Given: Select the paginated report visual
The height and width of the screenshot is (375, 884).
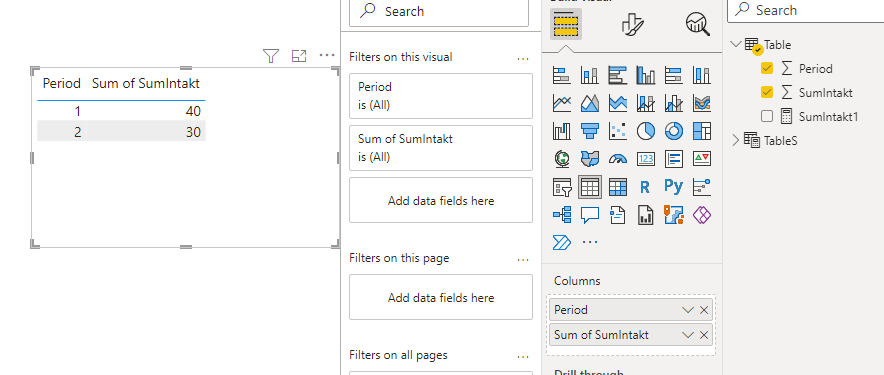Looking at the screenshot, I should click(x=646, y=215).
